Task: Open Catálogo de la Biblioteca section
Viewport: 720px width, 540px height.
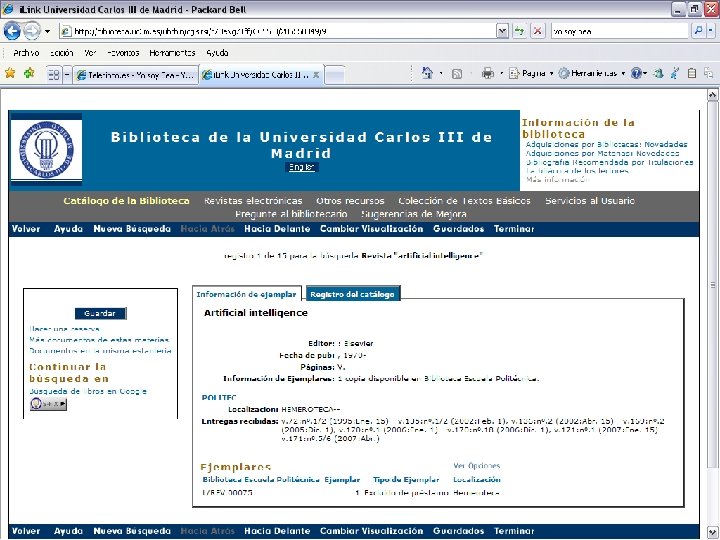Action: click(x=126, y=201)
